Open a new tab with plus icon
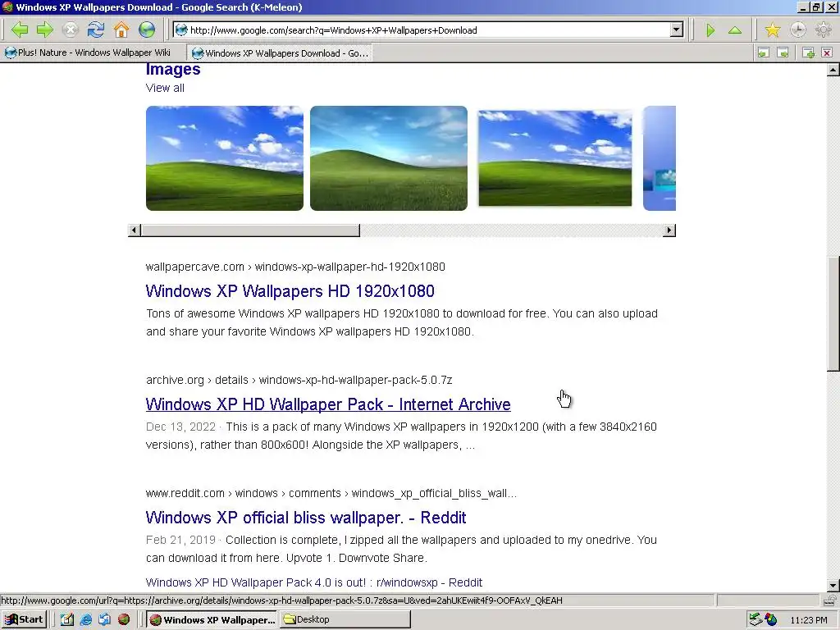 tap(808, 52)
